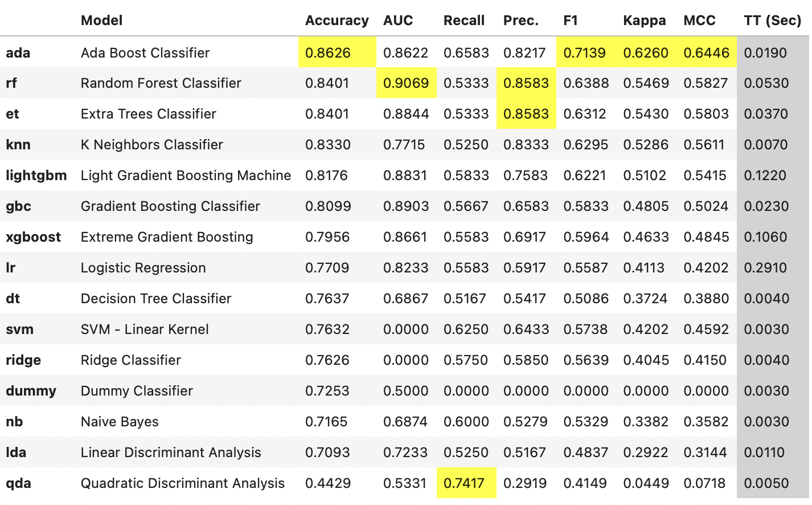
Task: Click highlighted F1 value 0.7139
Action: click(585, 53)
